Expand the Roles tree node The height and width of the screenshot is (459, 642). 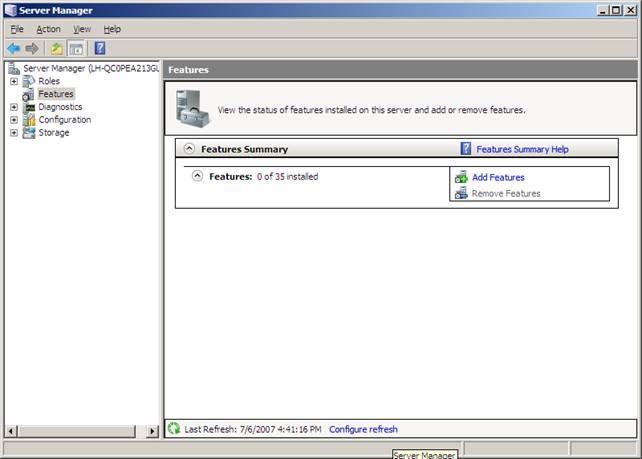14,81
